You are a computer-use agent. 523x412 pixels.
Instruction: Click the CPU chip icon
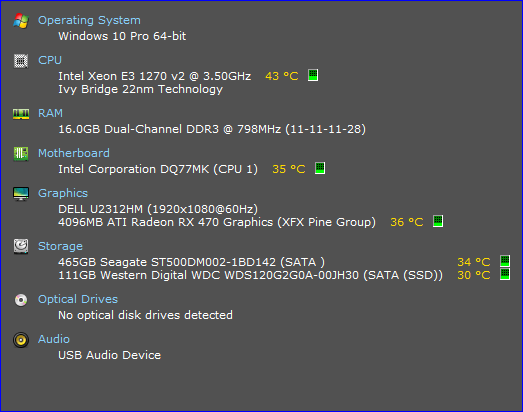pos(21,61)
